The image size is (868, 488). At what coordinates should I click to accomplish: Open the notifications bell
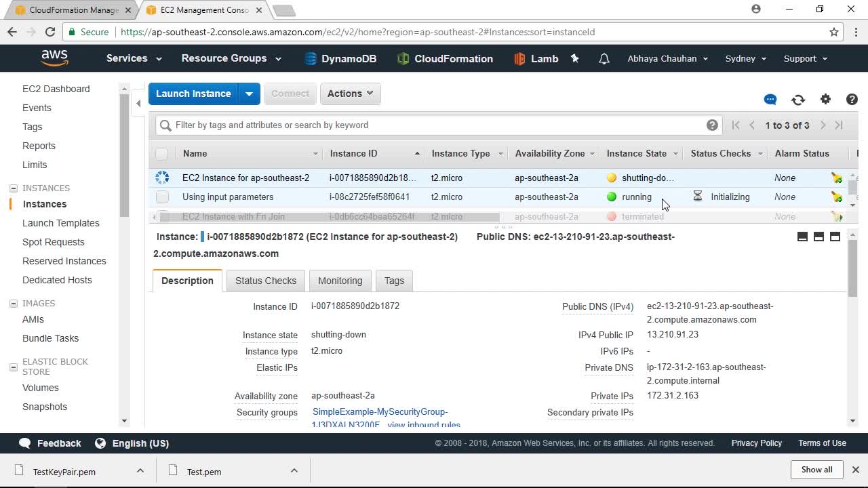(604, 59)
